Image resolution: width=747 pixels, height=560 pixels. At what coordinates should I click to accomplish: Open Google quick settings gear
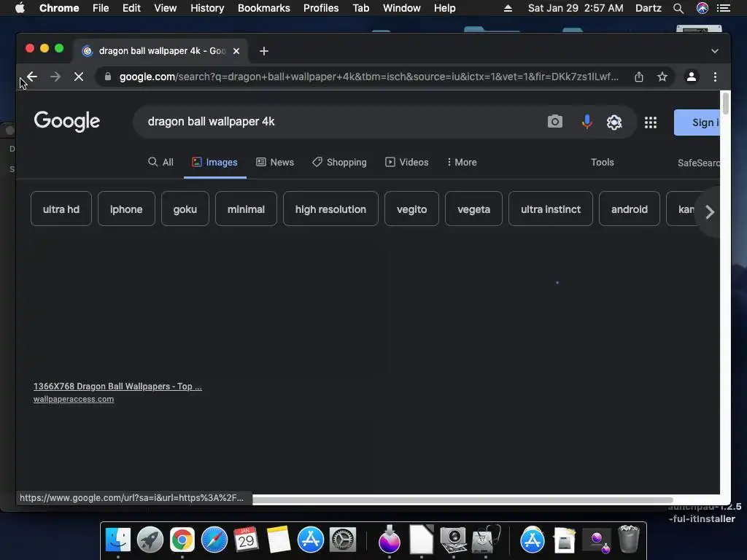click(x=614, y=122)
